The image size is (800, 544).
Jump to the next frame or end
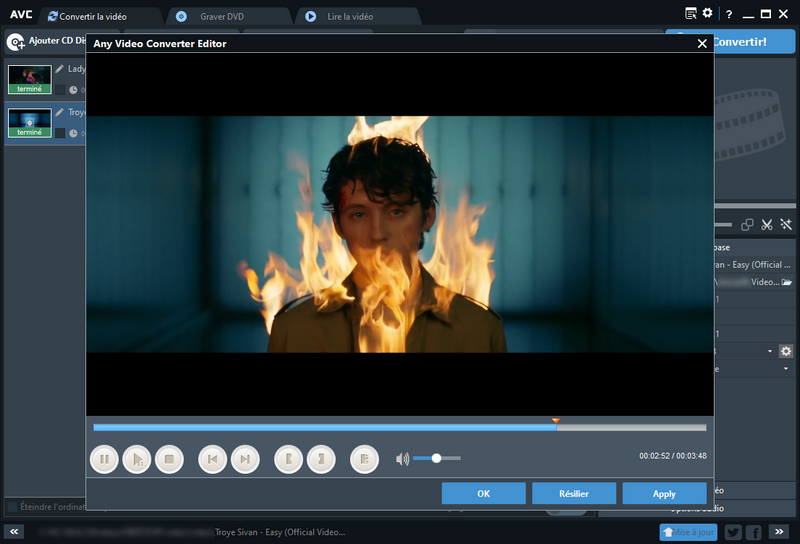245,459
